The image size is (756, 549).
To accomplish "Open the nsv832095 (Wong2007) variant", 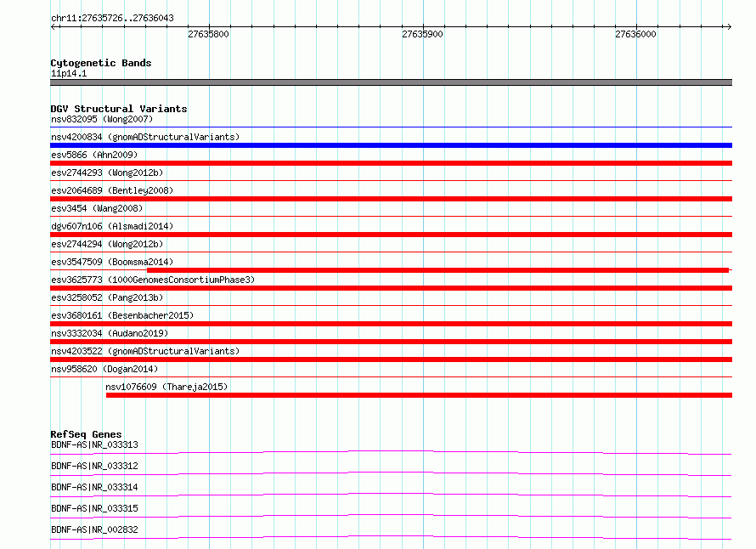I will coord(102,119).
